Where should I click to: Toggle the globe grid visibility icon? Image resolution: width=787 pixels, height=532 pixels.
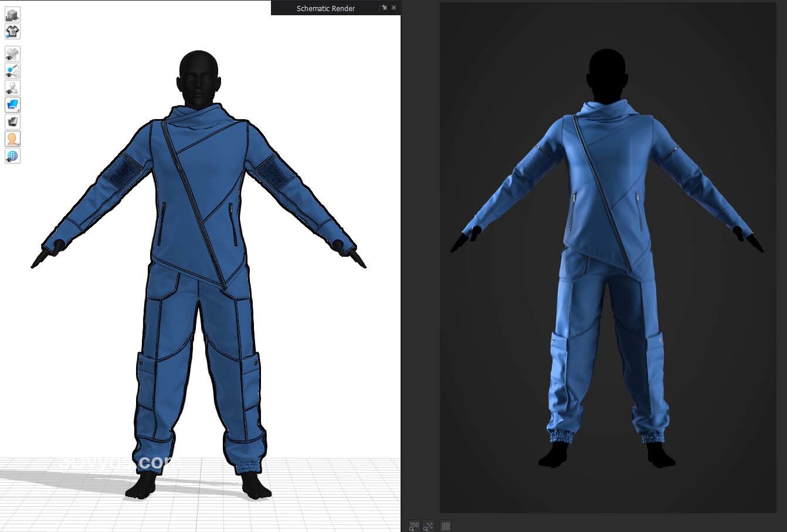click(x=12, y=156)
